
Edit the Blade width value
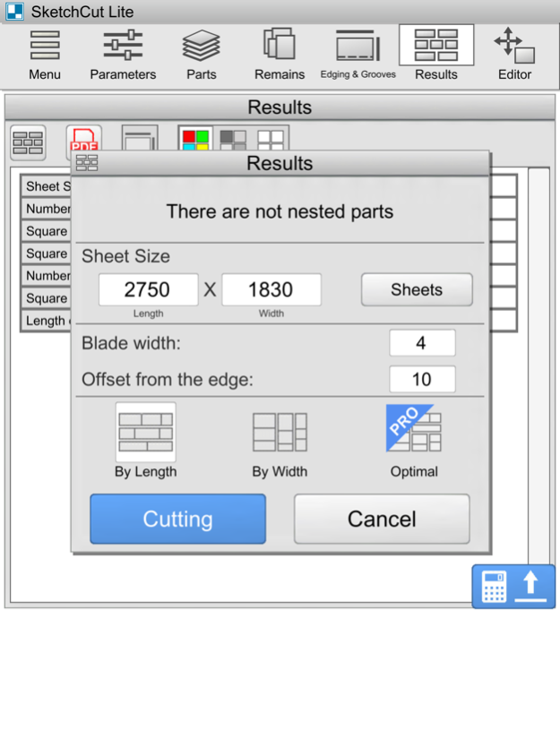(x=422, y=343)
